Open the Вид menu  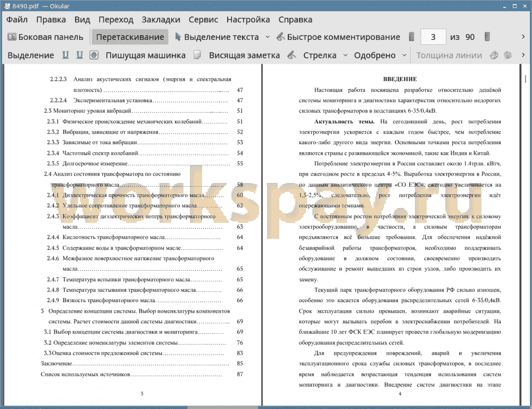[x=82, y=20]
